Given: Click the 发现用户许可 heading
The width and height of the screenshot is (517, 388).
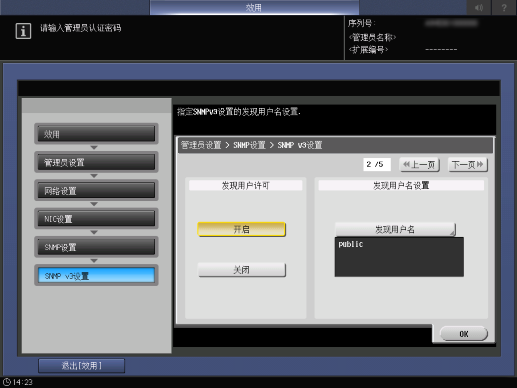Looking at the screenshot, I should click(245, 185).
